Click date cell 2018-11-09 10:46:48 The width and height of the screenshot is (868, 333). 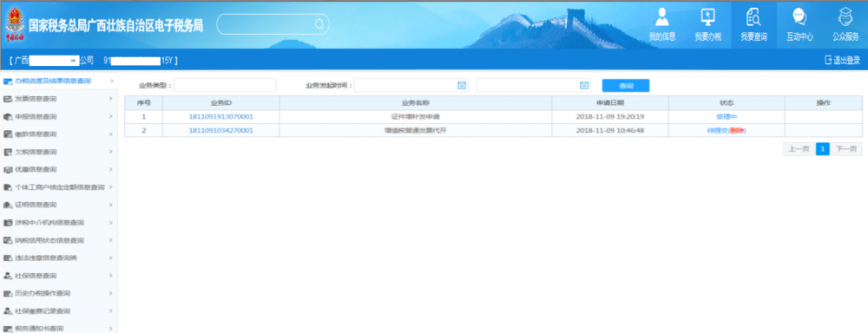(610, 131)
